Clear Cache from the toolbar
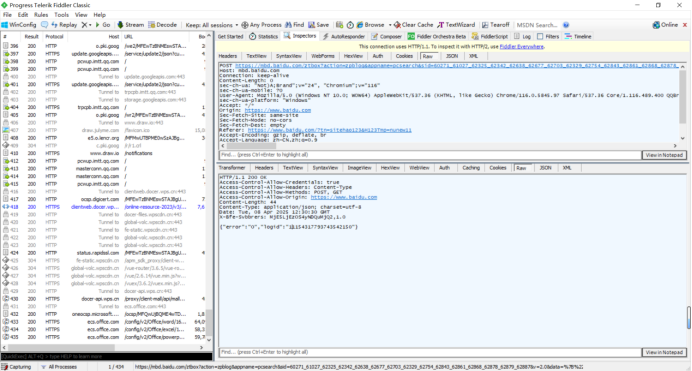692x371 pixels. pyautogui.click(x=414, y=25)
